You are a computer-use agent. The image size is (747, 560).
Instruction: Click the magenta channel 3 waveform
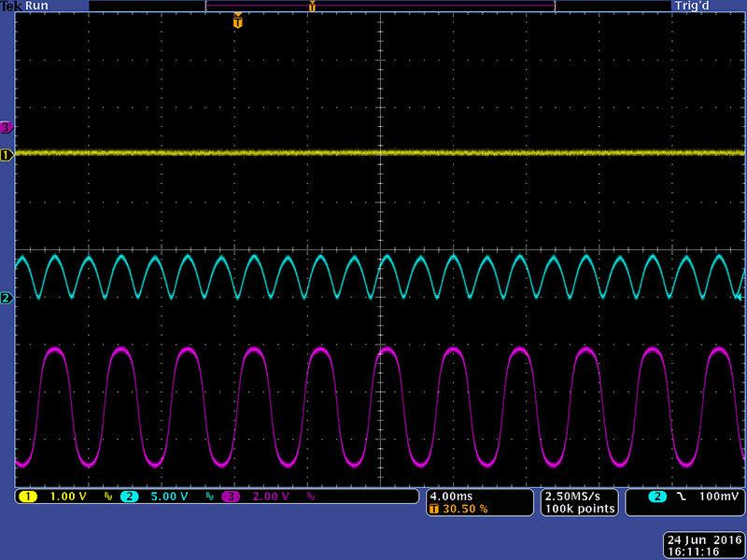coord(380,407)
